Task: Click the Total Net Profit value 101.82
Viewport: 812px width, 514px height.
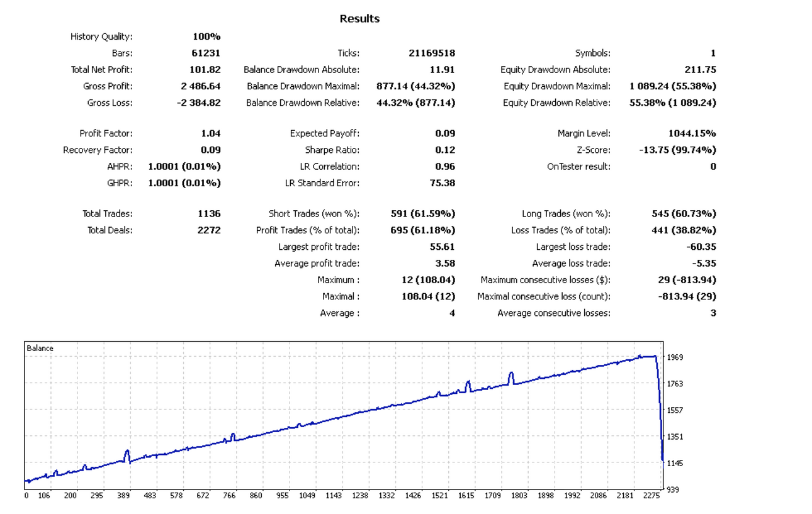Action: coord(205,70)
